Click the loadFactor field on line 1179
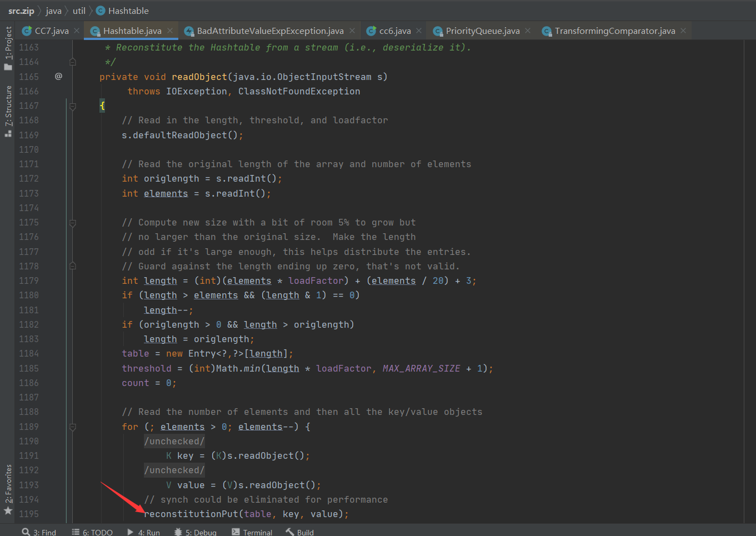This screenshot has width=756, height=536. [x=316, y=280]
